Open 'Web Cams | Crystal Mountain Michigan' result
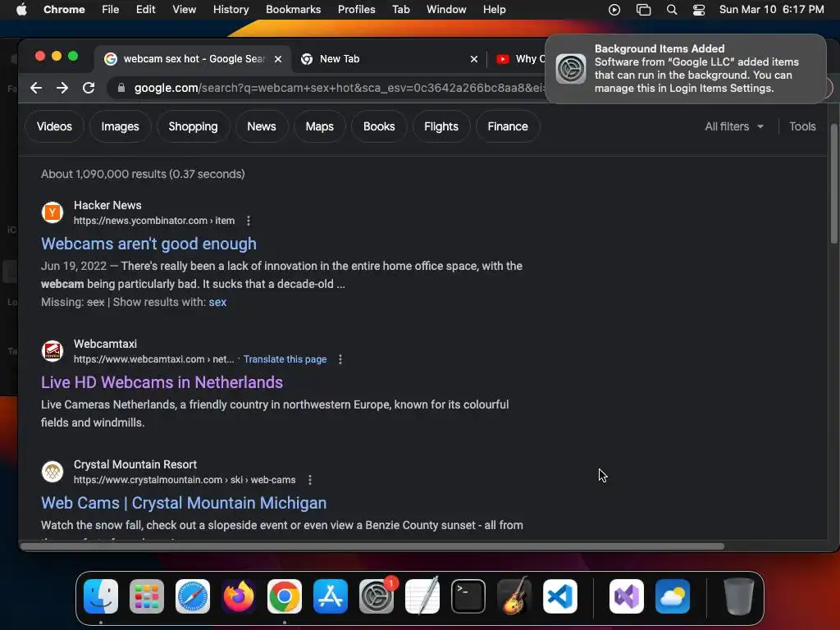The width and height of the screenshot is (840, 630). tap(184, 503)
